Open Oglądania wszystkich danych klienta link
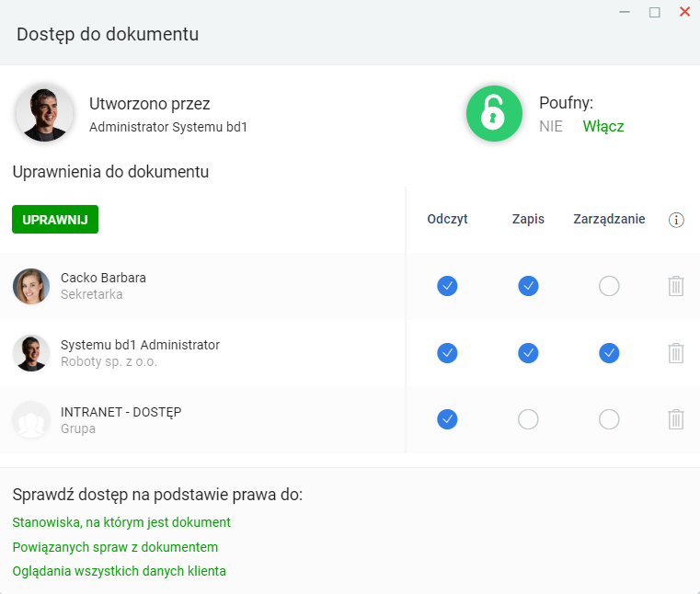700x594 pixels. click(120, 571)
